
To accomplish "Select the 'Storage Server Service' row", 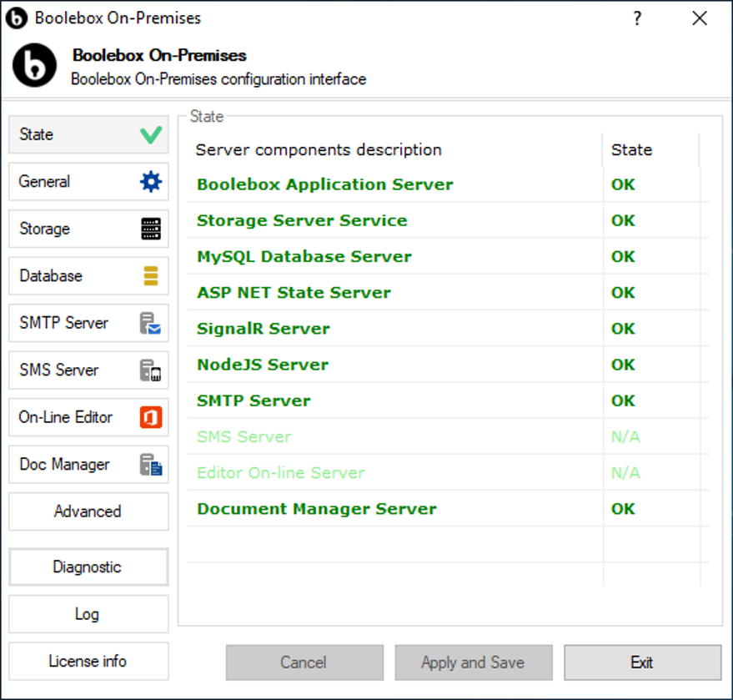I will (448, 220).
